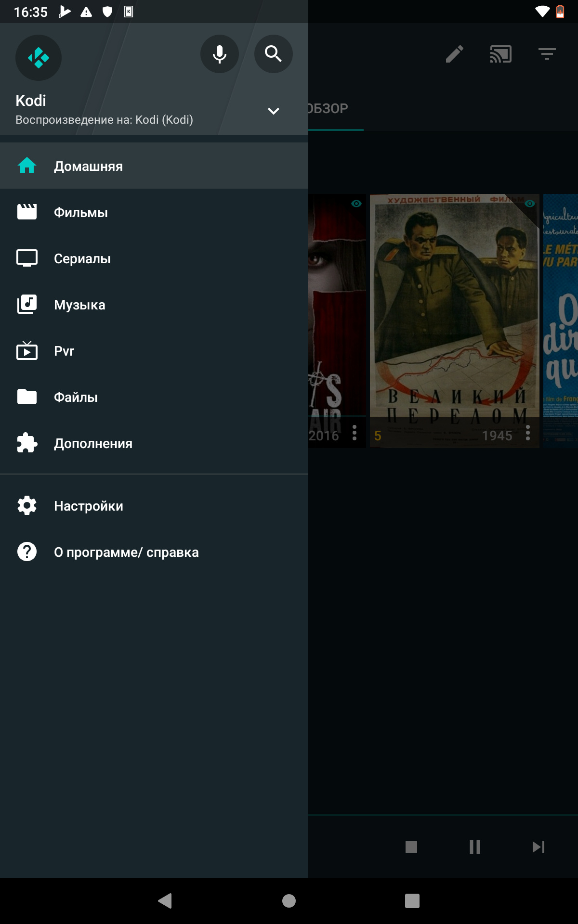Screen dimensions: 578x924
Task: Open О программе/ справка help page
Action: tap(126, 552)
